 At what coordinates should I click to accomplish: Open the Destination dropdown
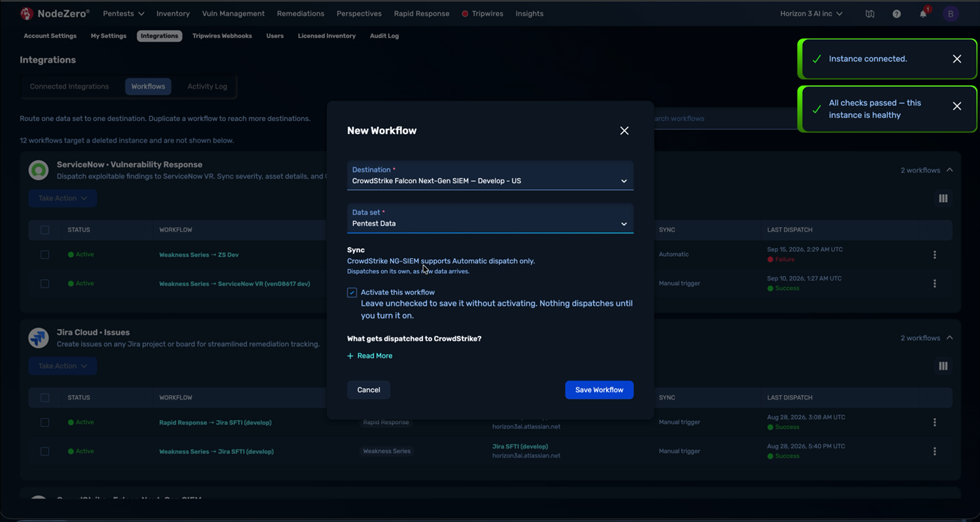[x=490, y=175]
